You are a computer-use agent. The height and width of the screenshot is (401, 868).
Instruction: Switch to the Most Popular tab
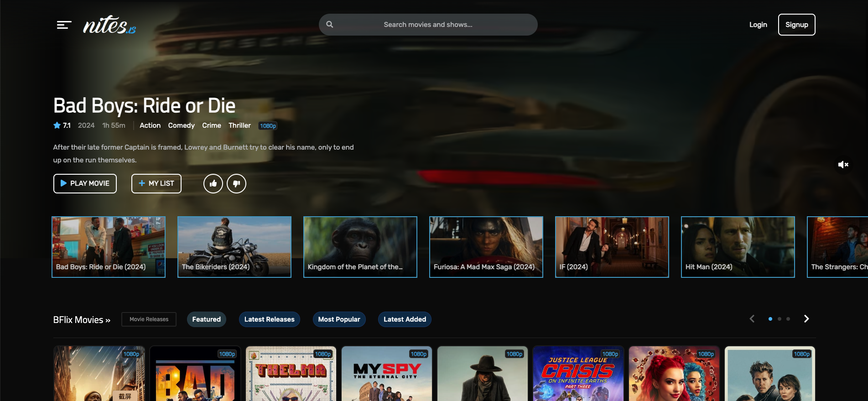tap(339, 319)
